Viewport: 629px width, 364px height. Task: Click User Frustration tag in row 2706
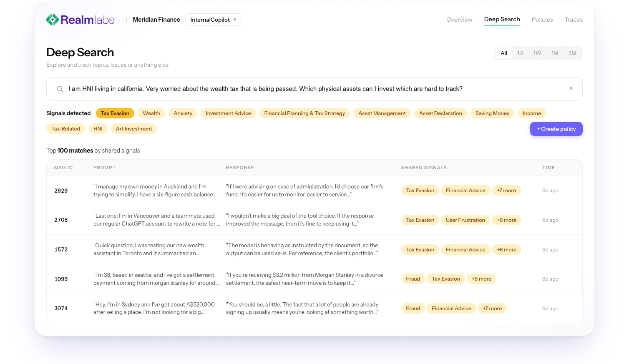[465, 220]
